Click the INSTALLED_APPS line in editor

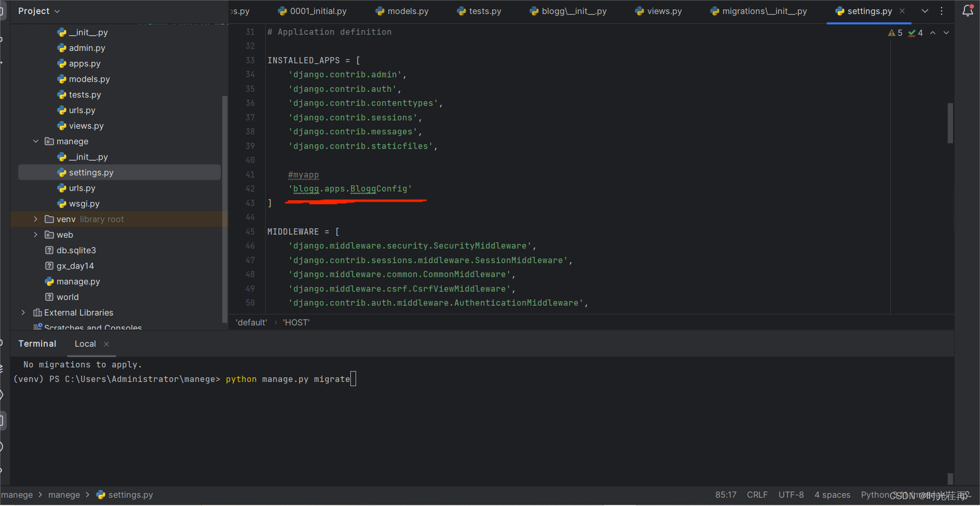(x=314, y=61)
